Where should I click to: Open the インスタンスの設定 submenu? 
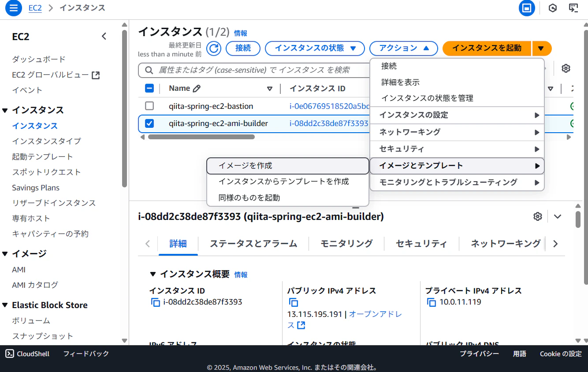click(457, 115)
